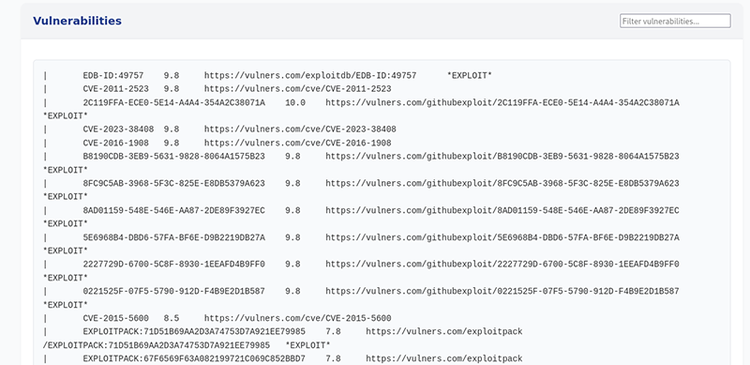
Task: Focus the Filter vulnerabilities input field
Action: pos(675,21)
